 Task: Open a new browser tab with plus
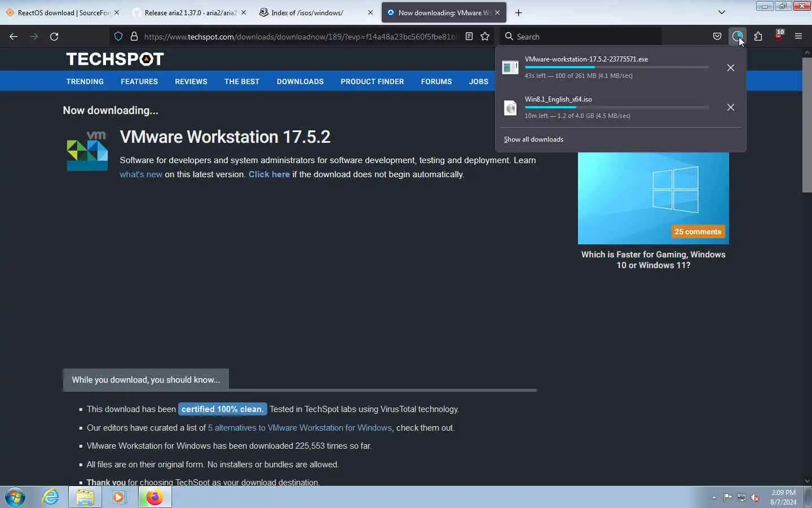click(519, 12)
